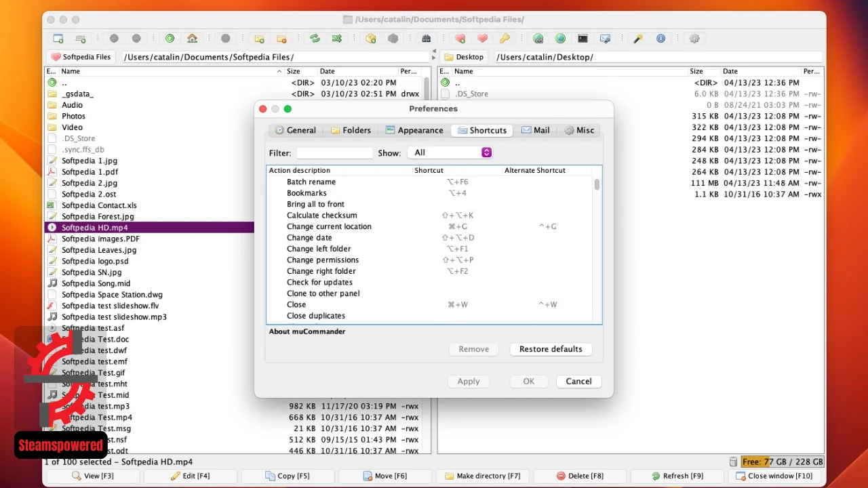Click the Home folder toolbar icon

coord(193,39)
